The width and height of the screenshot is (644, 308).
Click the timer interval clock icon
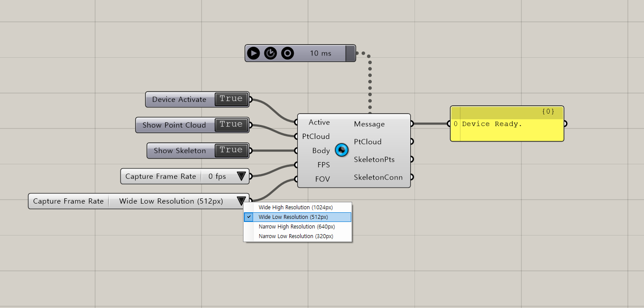pyautogui.click(x=271, y=53)
